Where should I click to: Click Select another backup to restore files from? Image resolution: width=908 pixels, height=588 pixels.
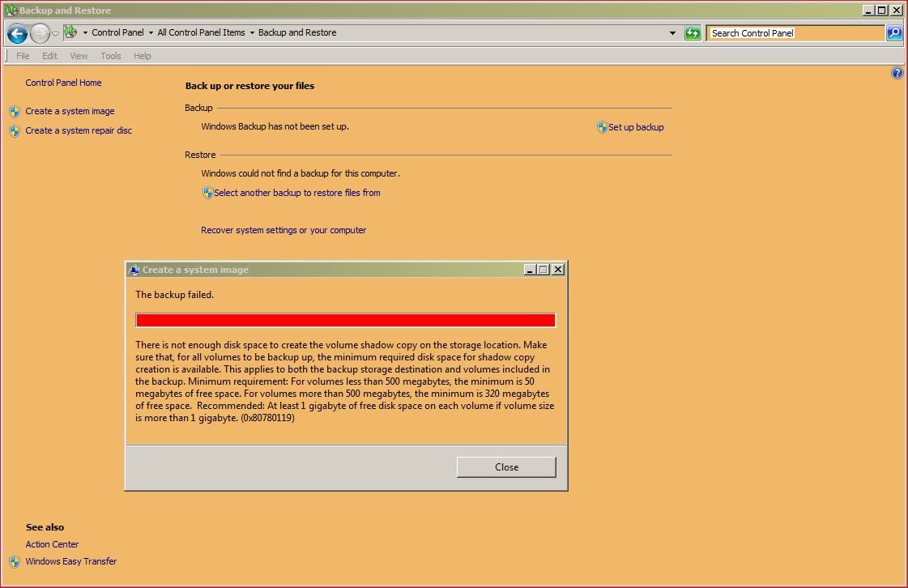(297, 193)
